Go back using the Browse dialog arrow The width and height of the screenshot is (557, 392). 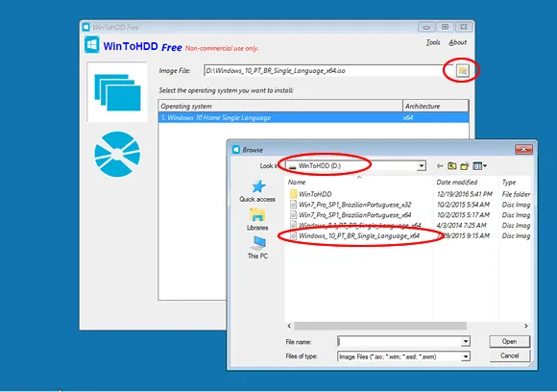tap(440, 165)
